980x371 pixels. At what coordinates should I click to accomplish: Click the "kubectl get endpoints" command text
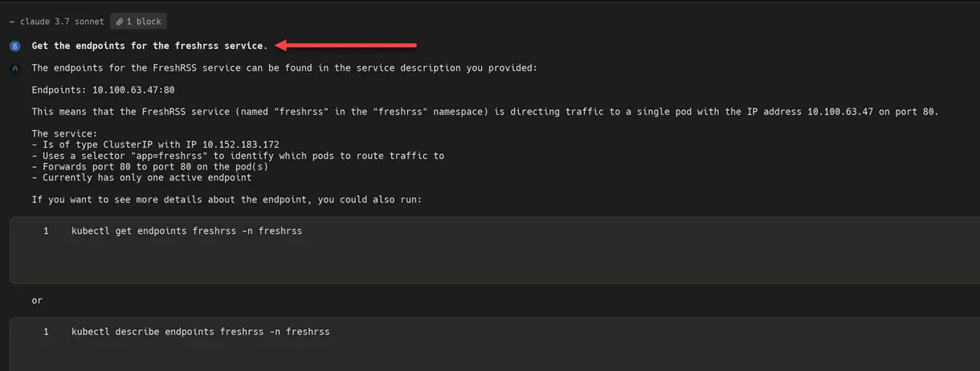[186, 231]
